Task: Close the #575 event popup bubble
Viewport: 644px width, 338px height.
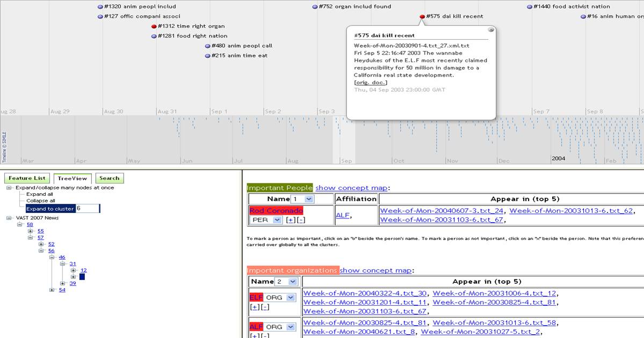Action: point(490,31)
